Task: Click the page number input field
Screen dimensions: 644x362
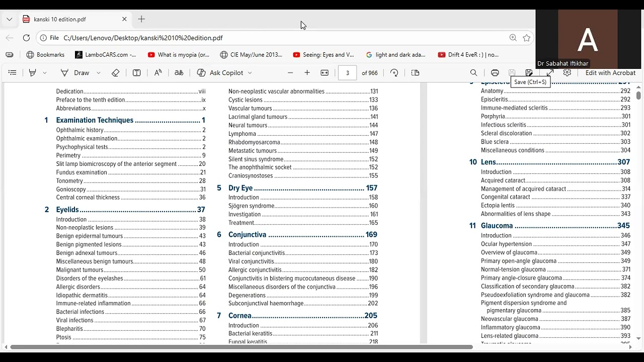Action: pyautogui.click(x=347, y=73)
